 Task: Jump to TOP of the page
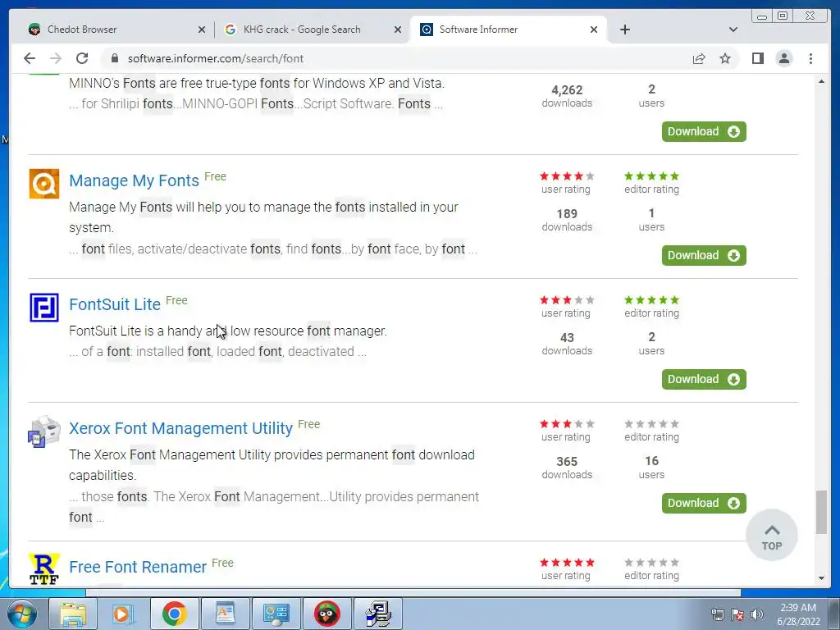point(771,535)
